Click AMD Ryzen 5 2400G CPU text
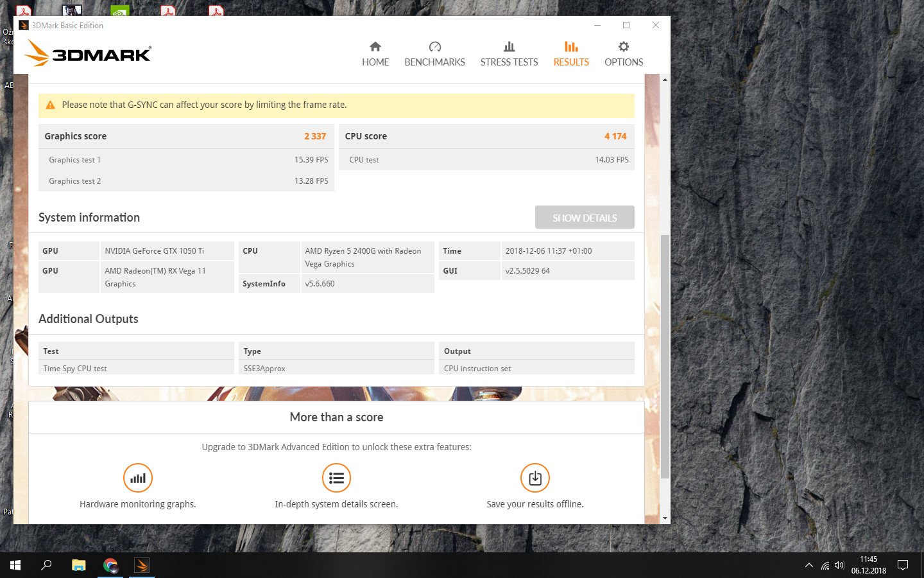924x578 pixels. click(x=363, y=258)
